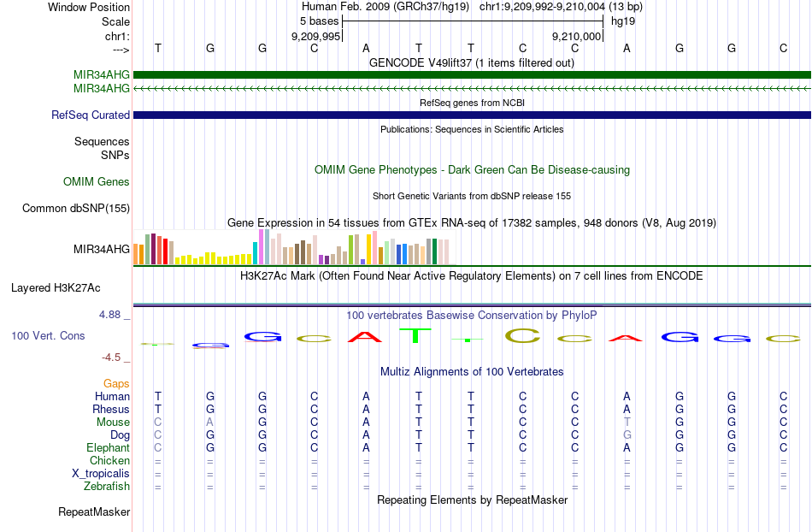Open the 'H3K27Ac Mark' ENCODE track title

[x=471, y=276]
